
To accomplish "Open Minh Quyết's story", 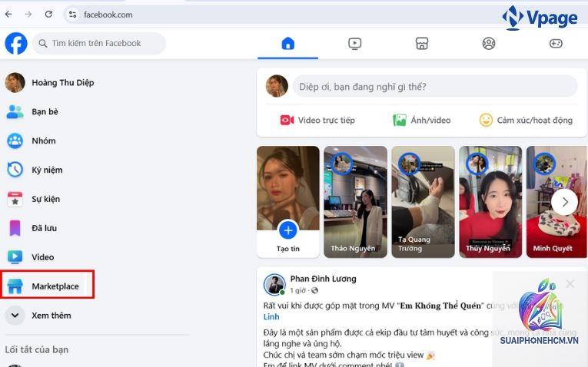I will coord(556,202).
